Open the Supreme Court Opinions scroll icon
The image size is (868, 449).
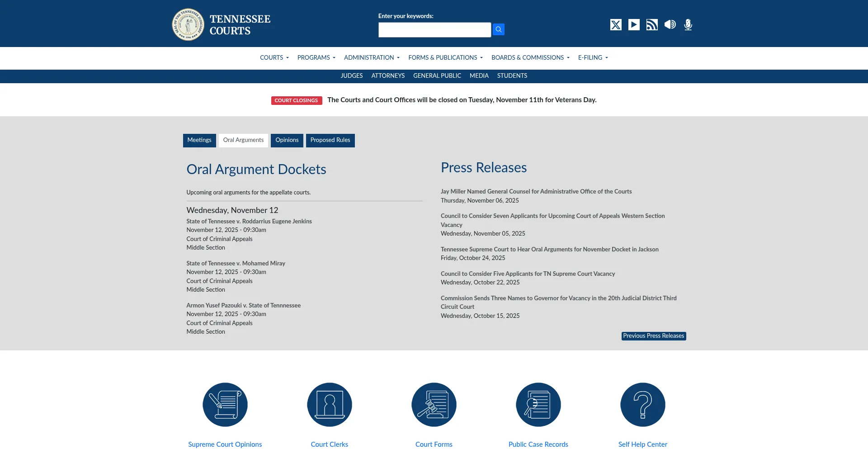[x=225, y=405]
